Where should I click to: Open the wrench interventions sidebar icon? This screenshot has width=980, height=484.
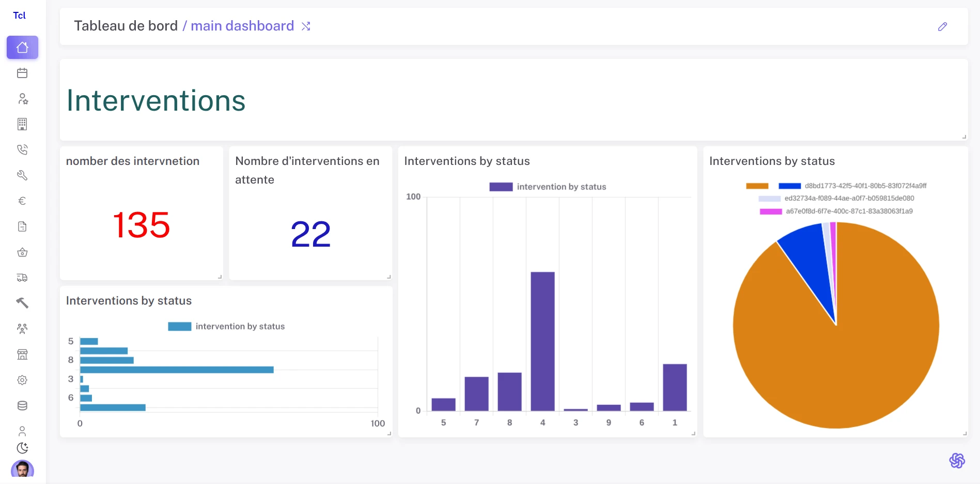tap(22, 175)
